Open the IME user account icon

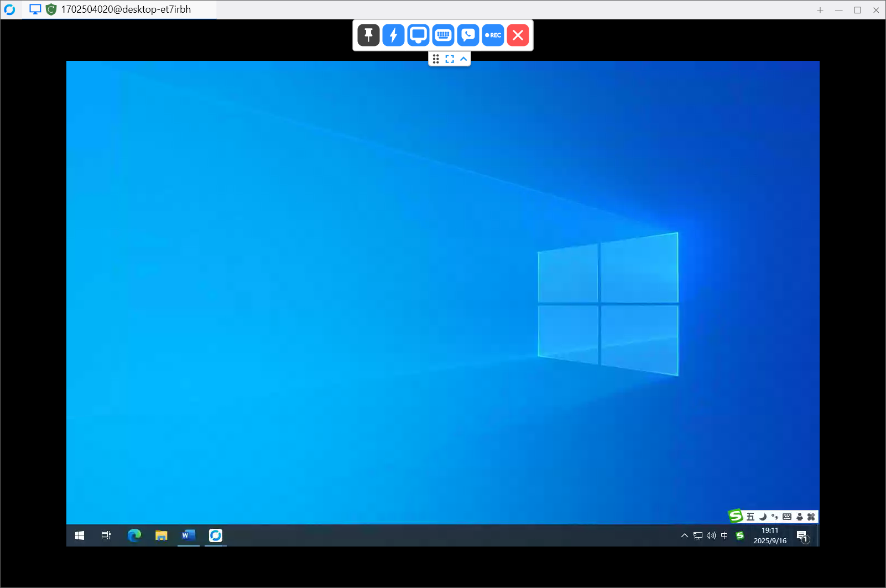coord(799,517)
